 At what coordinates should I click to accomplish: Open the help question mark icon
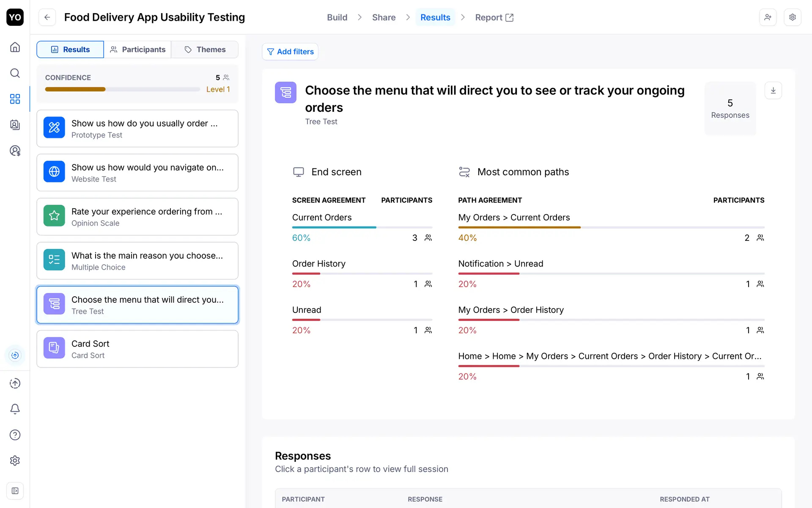point(15,435)
